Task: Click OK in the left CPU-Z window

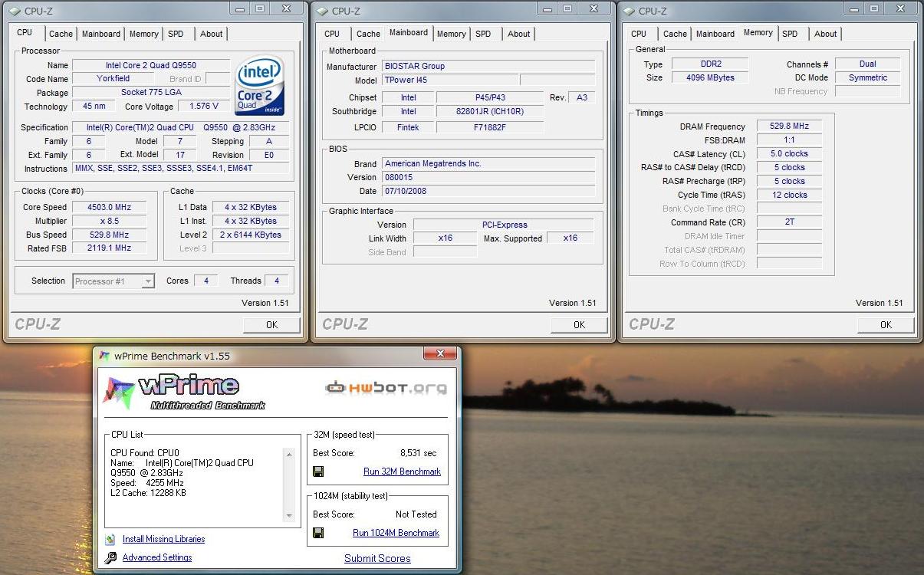Action: point(271,325)
